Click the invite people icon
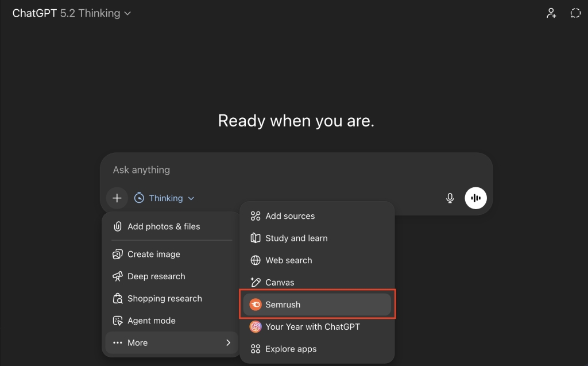This screenshot has height=366, width=588. pyautogui.click(x=551, y=13)
